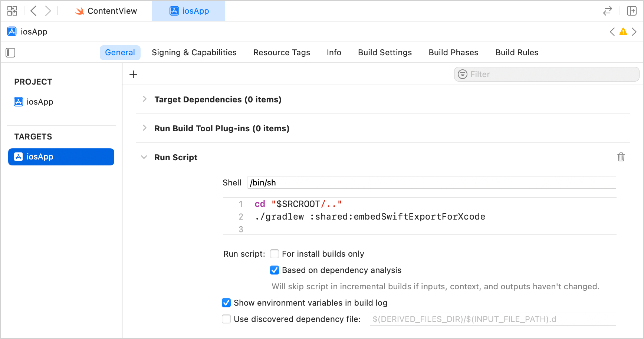The width and height of the screenshot is (644, 339).
Task: Open the Build Rules tab
Action: pos(517,52)
